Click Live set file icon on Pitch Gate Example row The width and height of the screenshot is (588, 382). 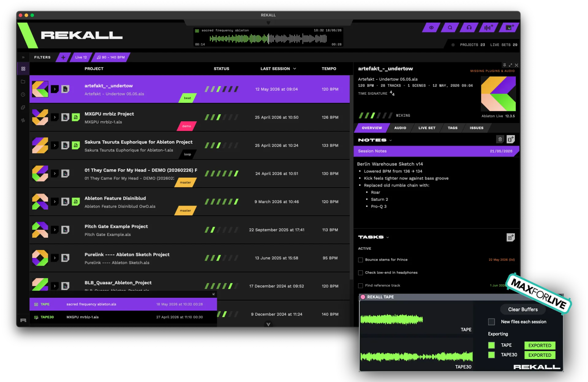(65, 230)
